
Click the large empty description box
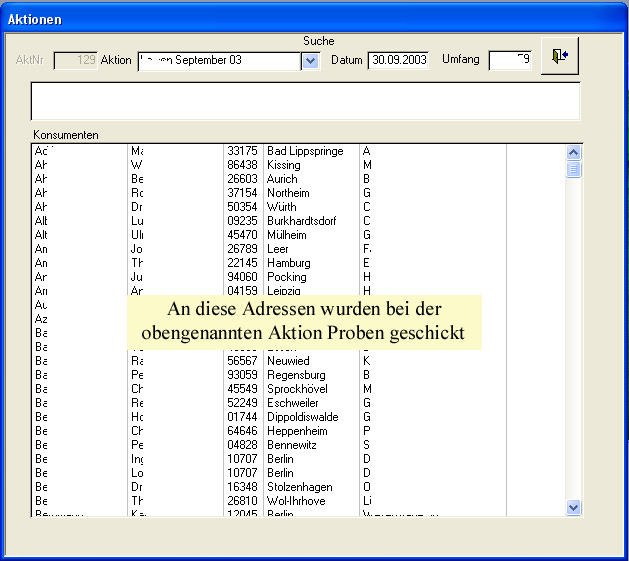point(305,101)
